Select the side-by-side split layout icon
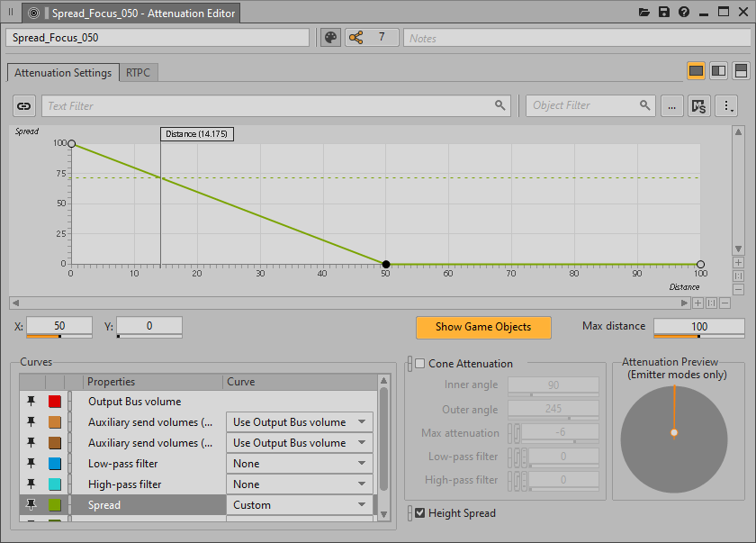The height and width of the screenshot is (543, 756). coord(718,71)
